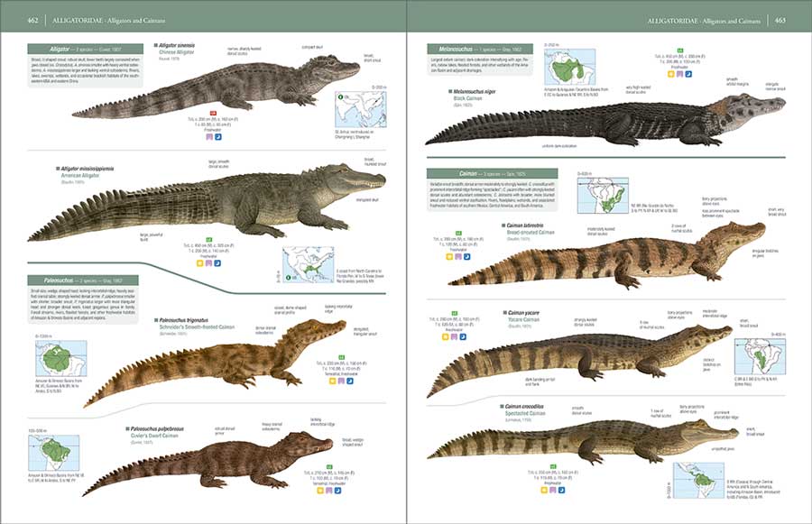Image resolution: width=812 pixels, height=524 pixels.
Task: Click the purple activity icon under American Alligator
Action: 208,263
